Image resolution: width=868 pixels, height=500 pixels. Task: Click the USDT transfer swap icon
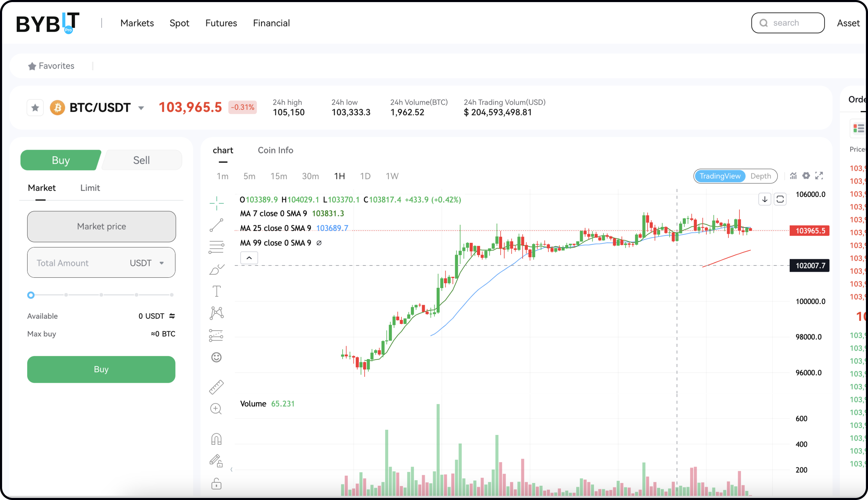point(172,316)
